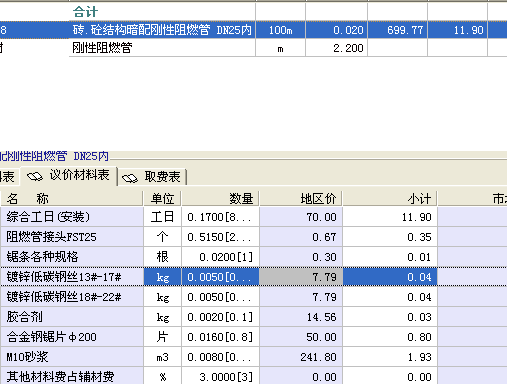Click the 0.80 subtotal of 合金钢锯片
This screenshot has height=384, width=507.
[x=390, y=337]
